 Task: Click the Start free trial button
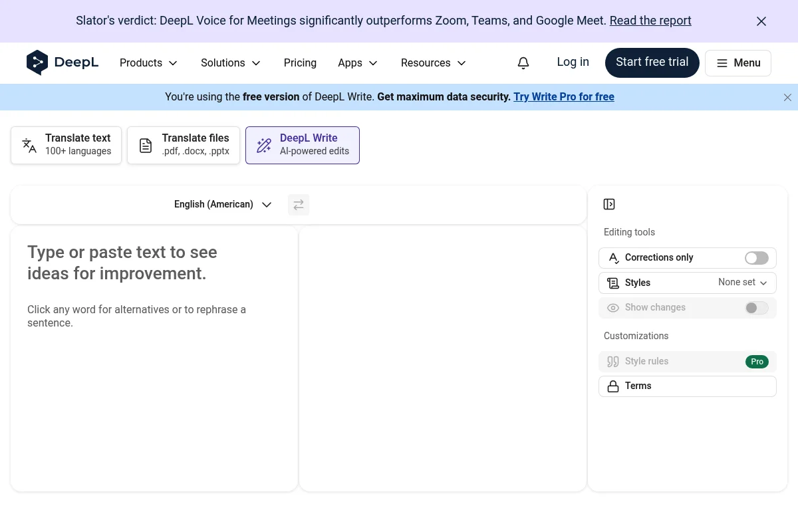click(x=652, y=63)
